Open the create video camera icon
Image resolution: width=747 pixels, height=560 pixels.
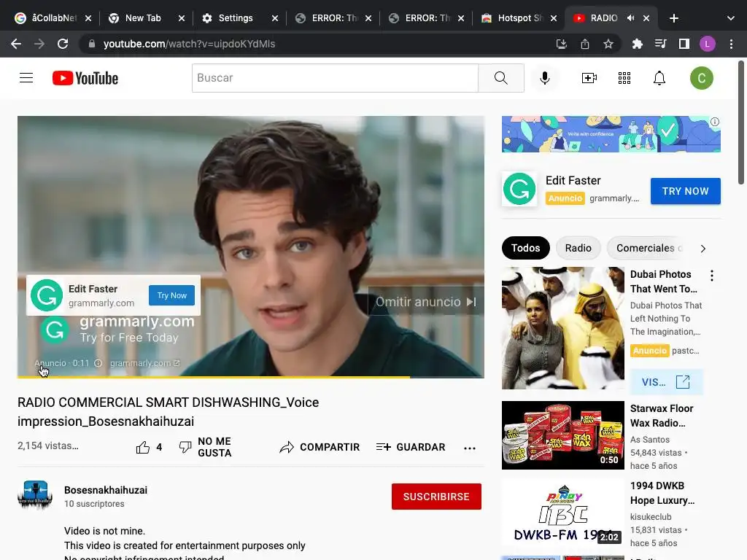(x=589, y=77)
